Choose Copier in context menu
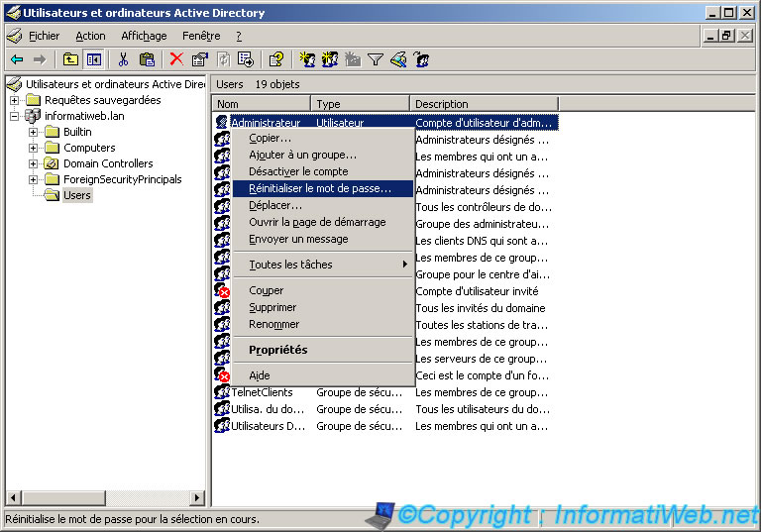Image resolution: width=761 pixels, height=532 pixels. point(323,138)
